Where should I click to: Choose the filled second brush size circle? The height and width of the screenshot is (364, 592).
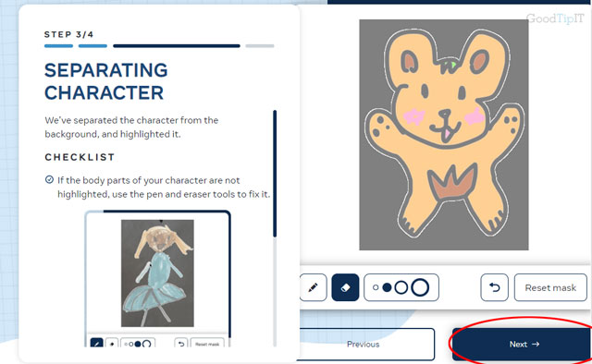(387, 287)
